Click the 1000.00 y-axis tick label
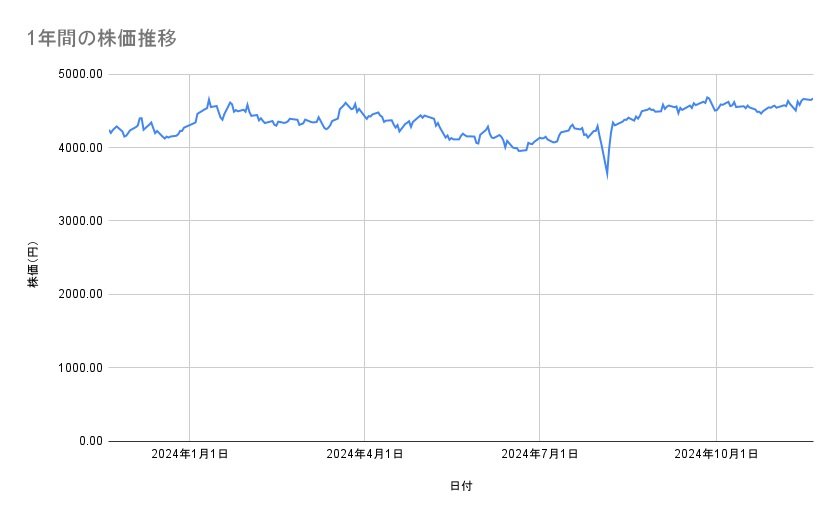 click(78, 368)
